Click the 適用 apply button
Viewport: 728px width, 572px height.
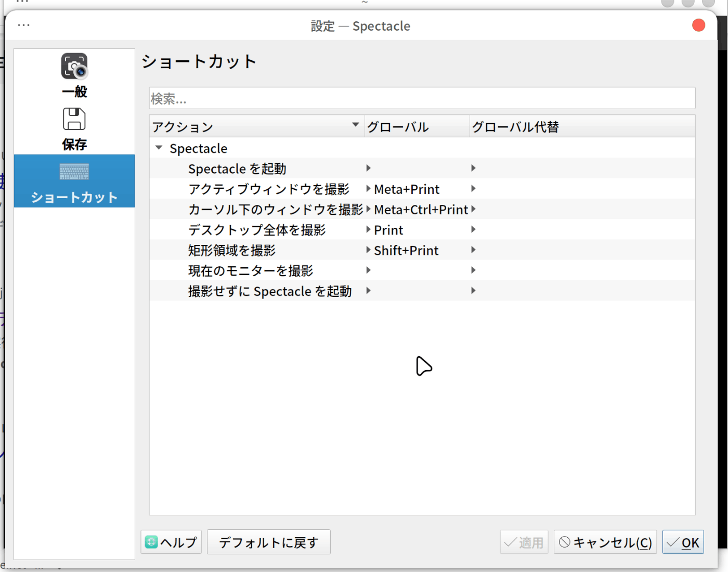pyautogui.click(x=524, y=542)
